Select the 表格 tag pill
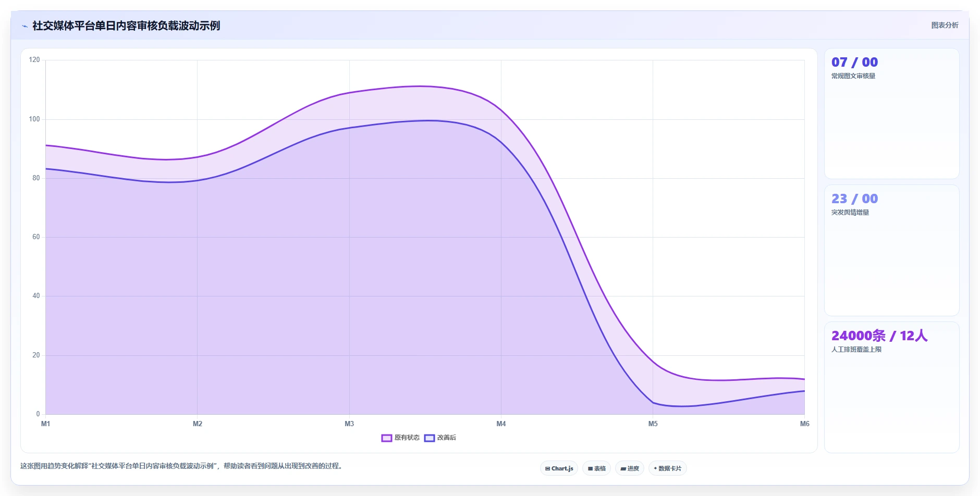Screen dimensions: 980x496 [597, 468]
